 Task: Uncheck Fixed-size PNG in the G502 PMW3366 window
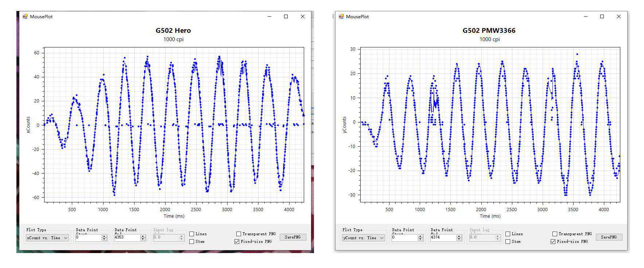[x=553, y=242]
